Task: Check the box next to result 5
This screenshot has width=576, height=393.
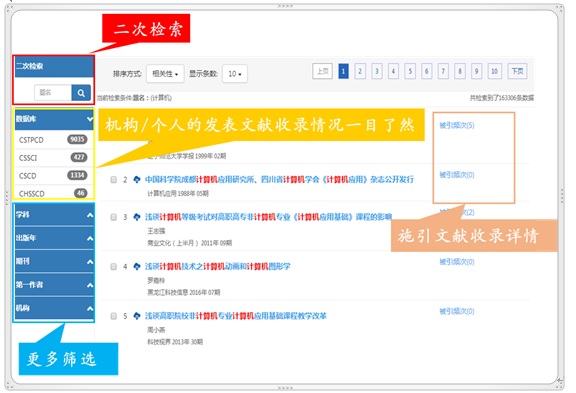Action: [114, 316]
